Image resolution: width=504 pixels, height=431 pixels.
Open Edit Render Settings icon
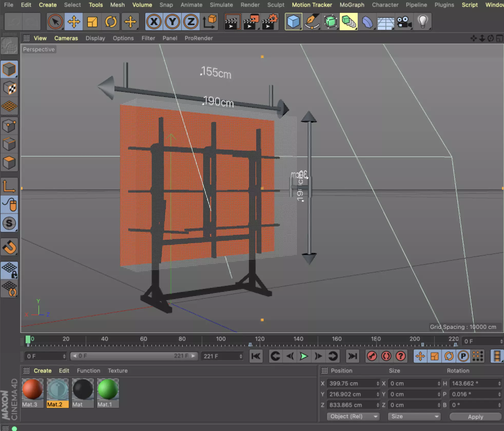(x=270, y=22)
